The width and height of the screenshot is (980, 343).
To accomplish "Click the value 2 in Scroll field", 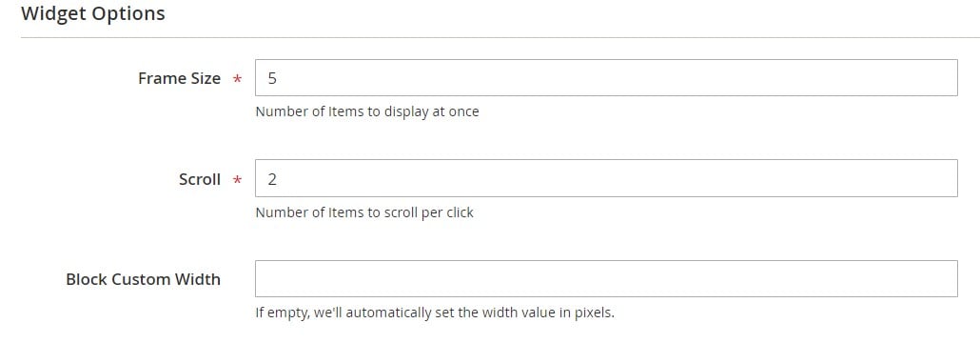I will (272, 179).
